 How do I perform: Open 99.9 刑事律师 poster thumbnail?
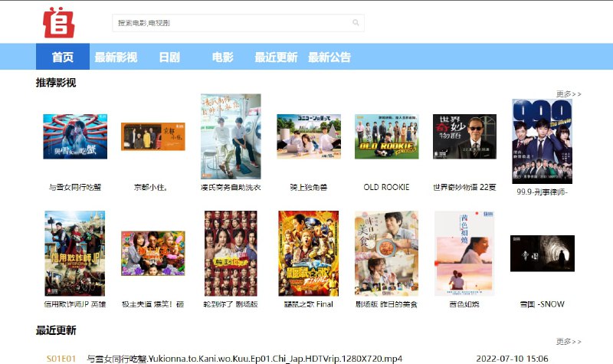(543, 141)
